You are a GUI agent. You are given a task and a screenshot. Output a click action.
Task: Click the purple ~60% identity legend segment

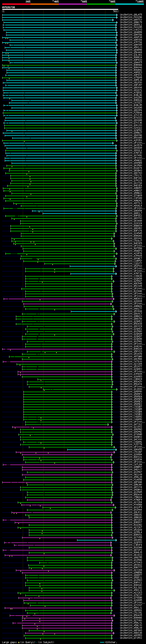[73, 4]
